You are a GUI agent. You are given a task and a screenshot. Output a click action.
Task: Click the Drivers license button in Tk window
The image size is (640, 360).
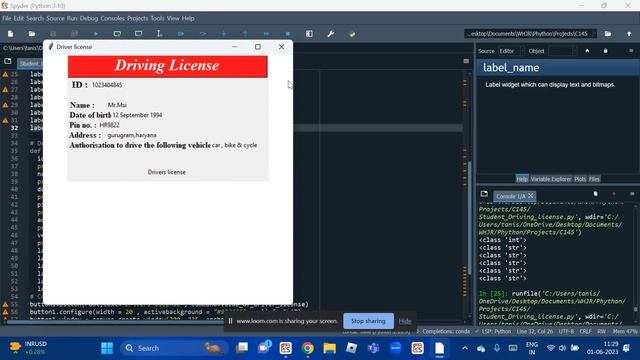[167, 172]
